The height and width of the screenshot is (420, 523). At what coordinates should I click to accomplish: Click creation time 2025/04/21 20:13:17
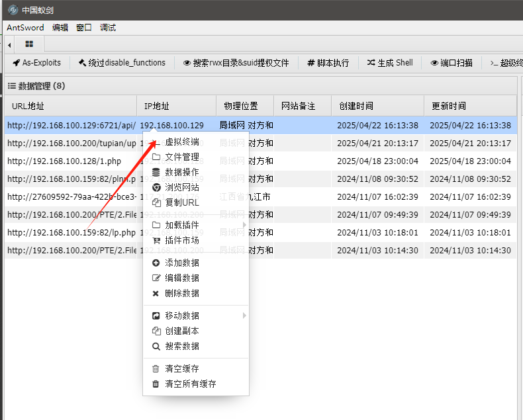[x=377, y=143]
